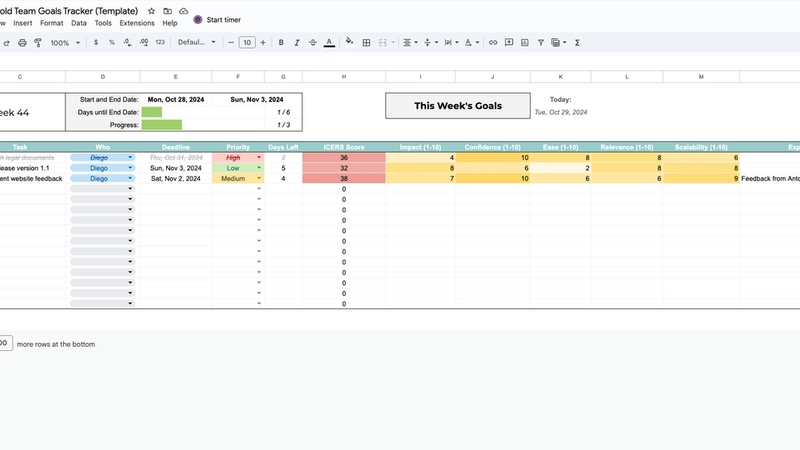800x450 pixels.
Task: Open text wrapping dropdown
Action: point(451,43)
